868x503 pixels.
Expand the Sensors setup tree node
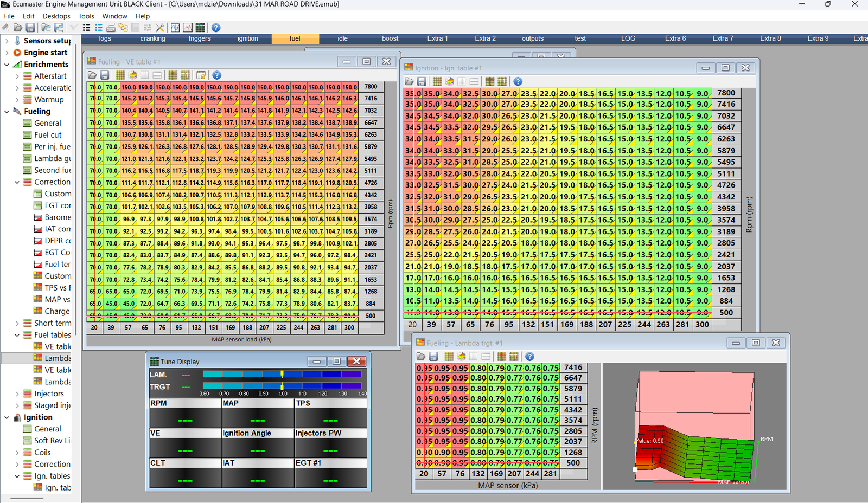tap(7, 41)
